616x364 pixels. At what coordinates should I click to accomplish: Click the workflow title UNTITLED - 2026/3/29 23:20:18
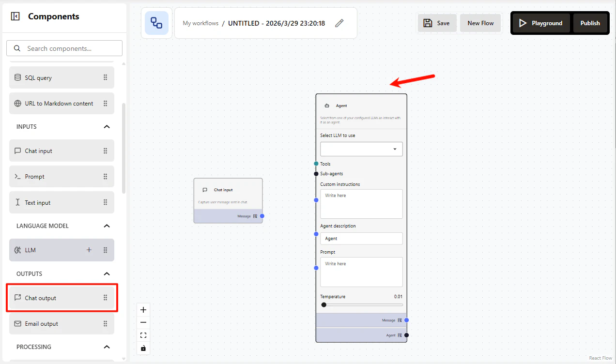(277, 23)
